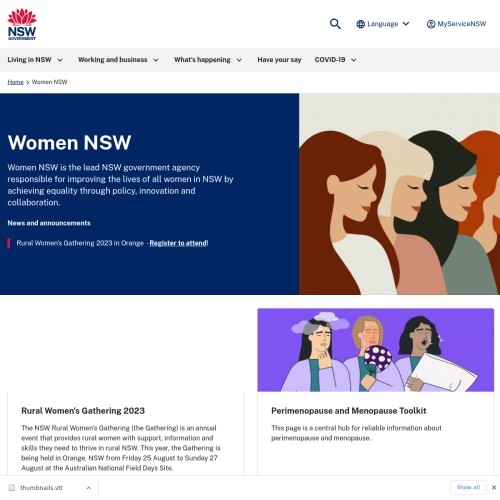Click the purple menopause toolkit illustration
500x500 pixels.
[x=376, y=350]
